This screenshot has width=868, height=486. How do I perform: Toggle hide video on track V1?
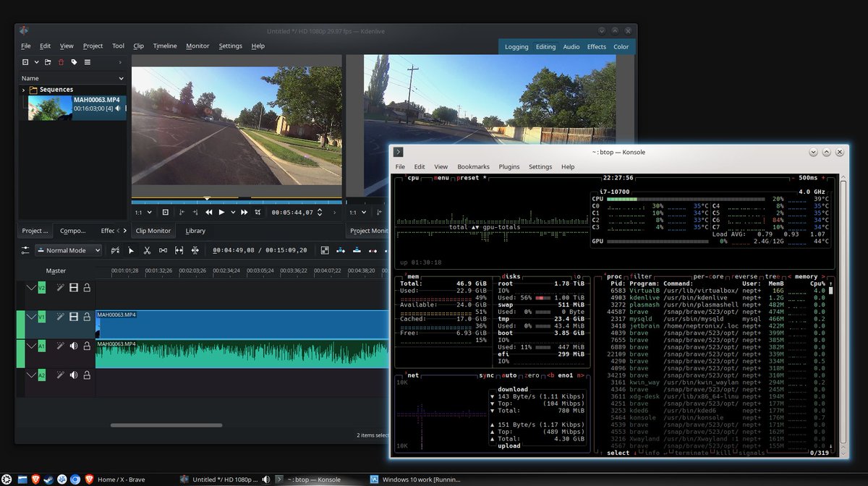[74, 317]
